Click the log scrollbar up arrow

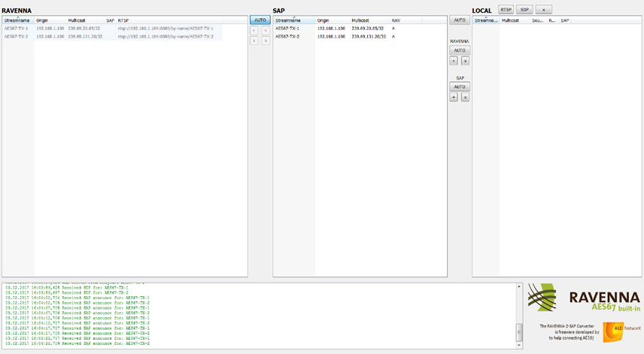[x=519, y=286]
